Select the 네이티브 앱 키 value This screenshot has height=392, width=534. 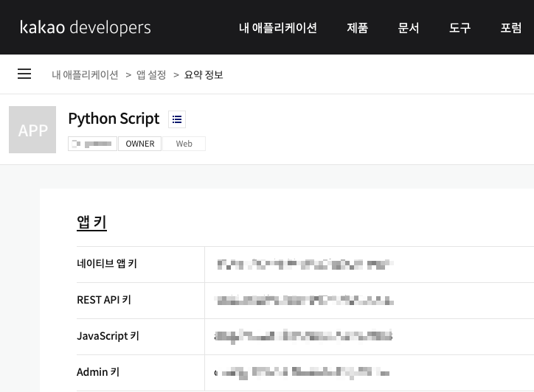click(x=305, y=265)
